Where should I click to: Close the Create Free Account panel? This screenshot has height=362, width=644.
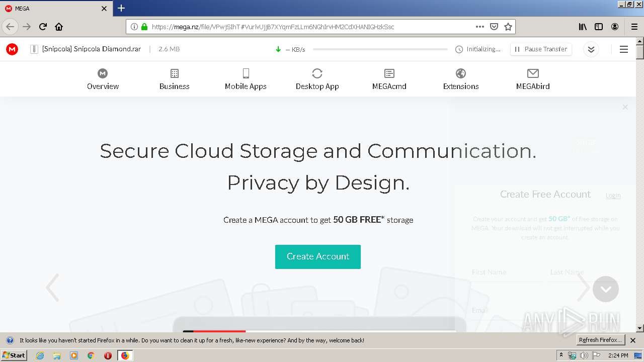point(625,107)
